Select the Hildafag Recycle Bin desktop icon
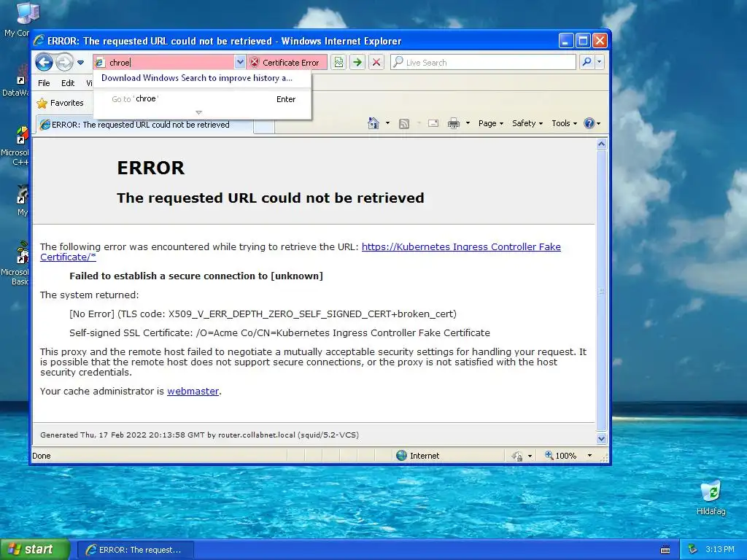The width and height of the screenshot is (747, 560). (x=711, y=498)
